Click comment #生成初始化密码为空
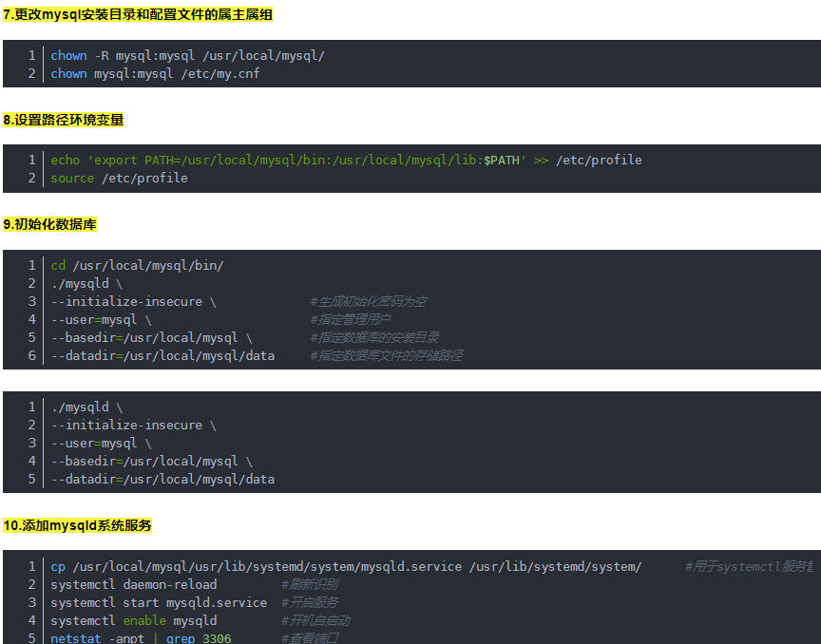821x644 pixels. click(369, 302)
